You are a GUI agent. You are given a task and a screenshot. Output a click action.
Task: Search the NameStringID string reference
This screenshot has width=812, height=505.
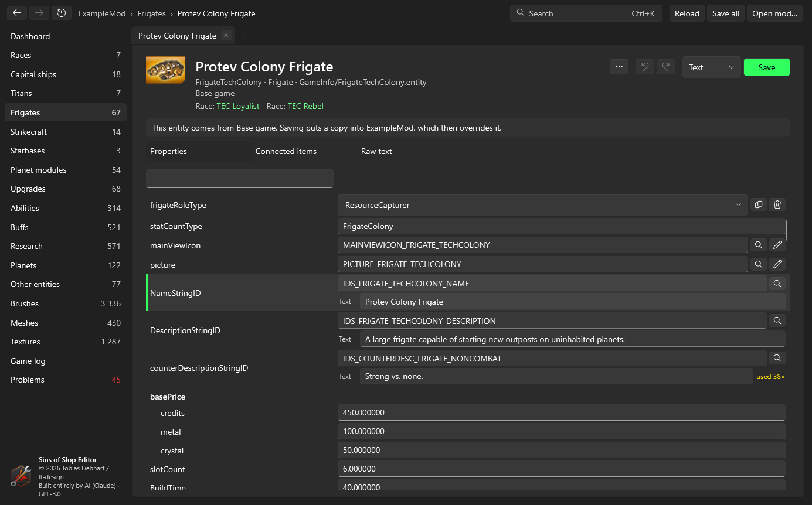[777, 284]
